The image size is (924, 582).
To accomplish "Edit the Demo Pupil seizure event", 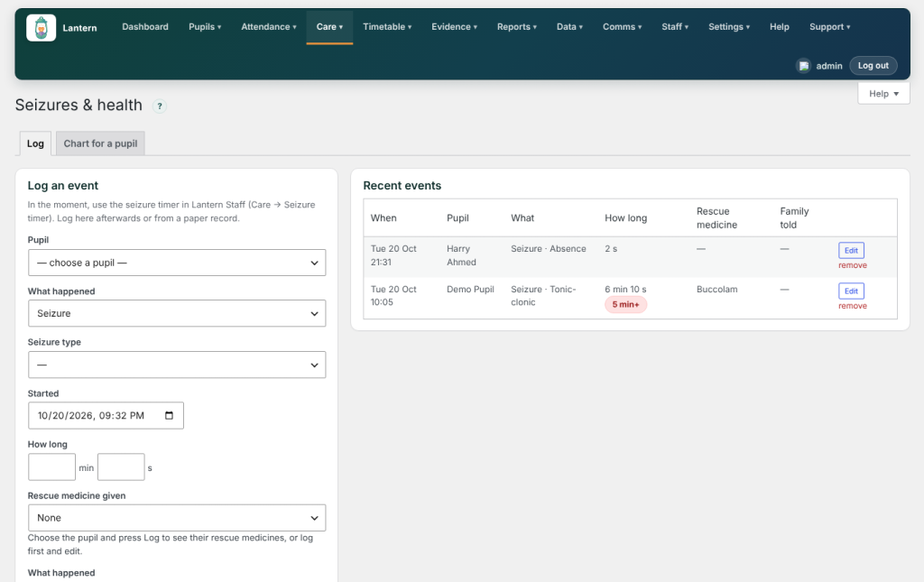I will pos(851,291).
